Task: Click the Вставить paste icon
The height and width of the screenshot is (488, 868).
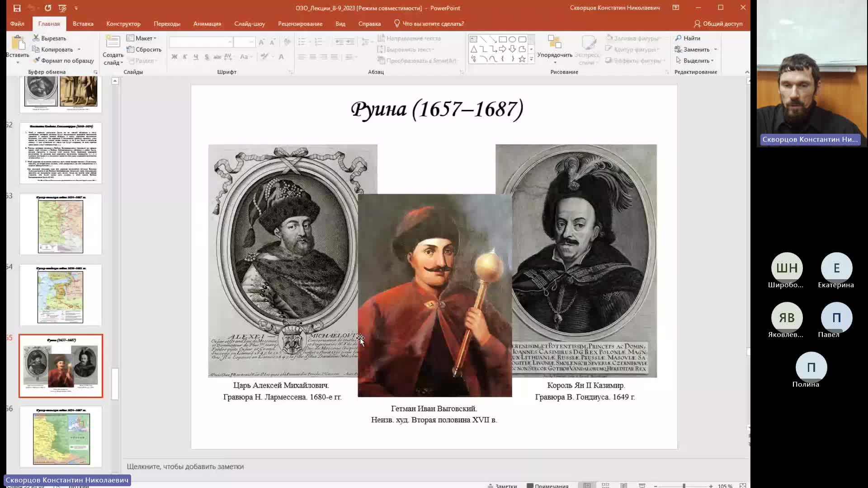Action: coord(18,42)
